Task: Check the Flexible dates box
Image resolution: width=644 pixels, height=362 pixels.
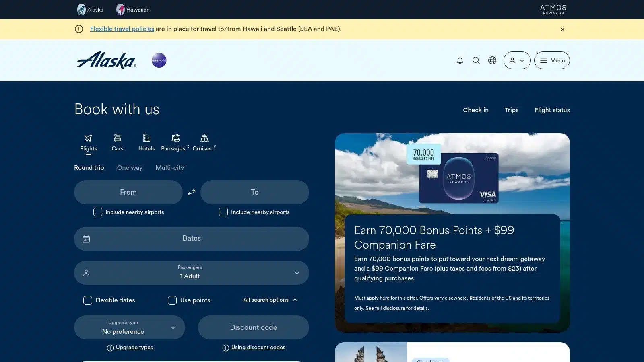Action: [88, 300]
